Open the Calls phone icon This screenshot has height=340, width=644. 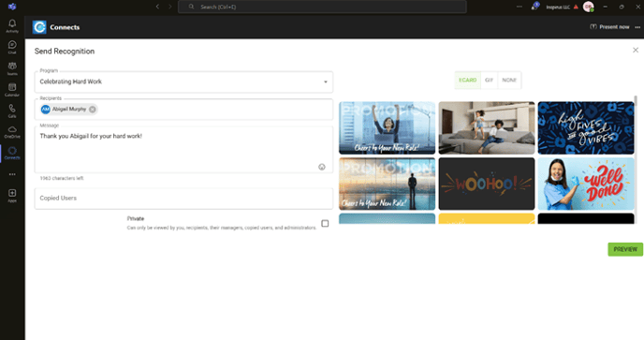tap(12, 111)
